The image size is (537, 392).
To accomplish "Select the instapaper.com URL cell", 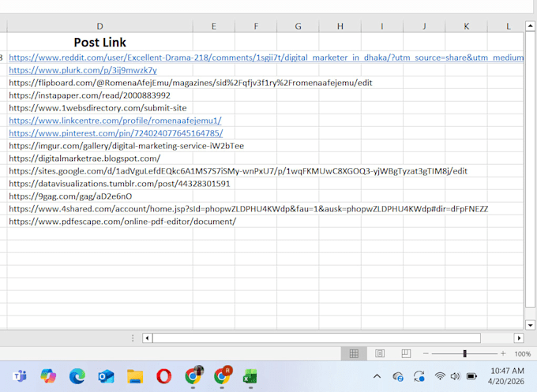I will 89,95.
